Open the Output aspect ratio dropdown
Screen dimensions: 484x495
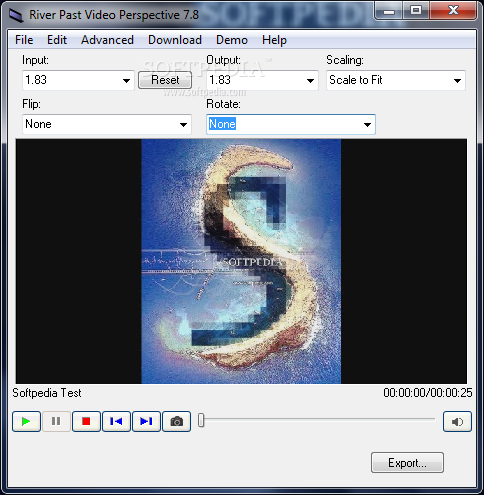(262, 80)
